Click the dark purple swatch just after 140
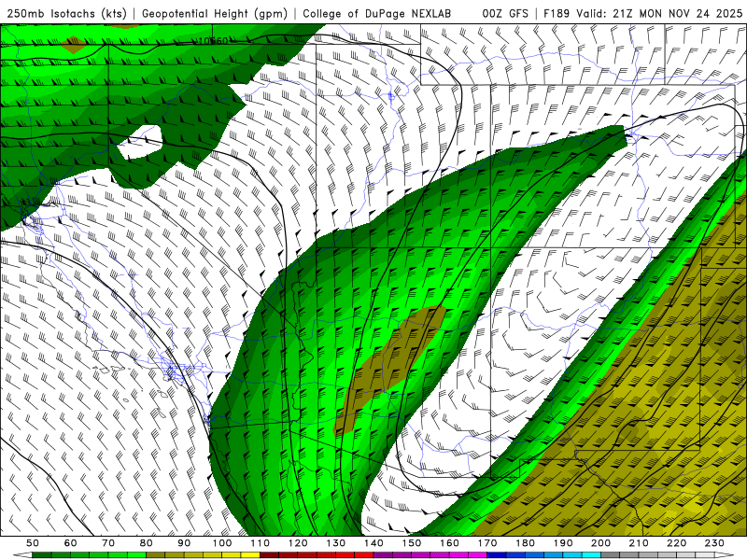The image size is (747, 560). (x=383, y=555)
